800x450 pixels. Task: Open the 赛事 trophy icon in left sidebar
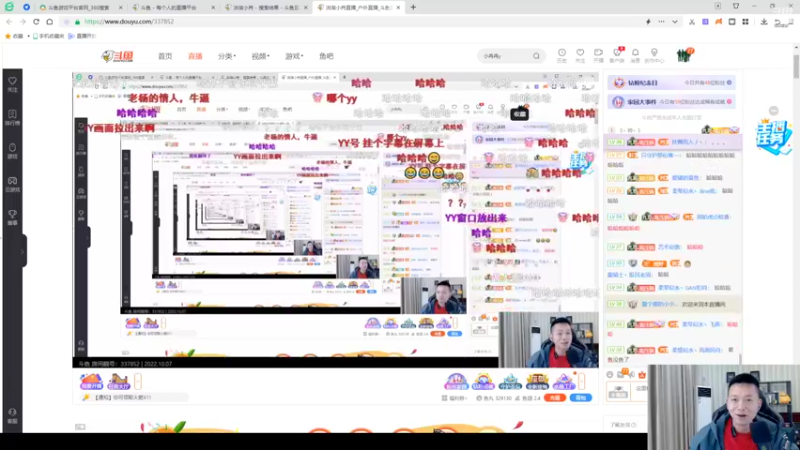tap(12, 217)
